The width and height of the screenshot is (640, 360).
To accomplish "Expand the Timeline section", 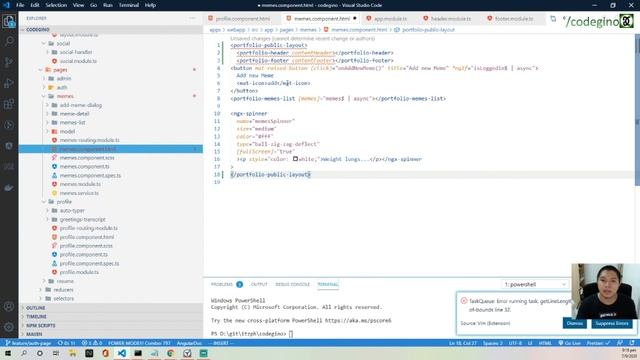I will click(111, 317).
